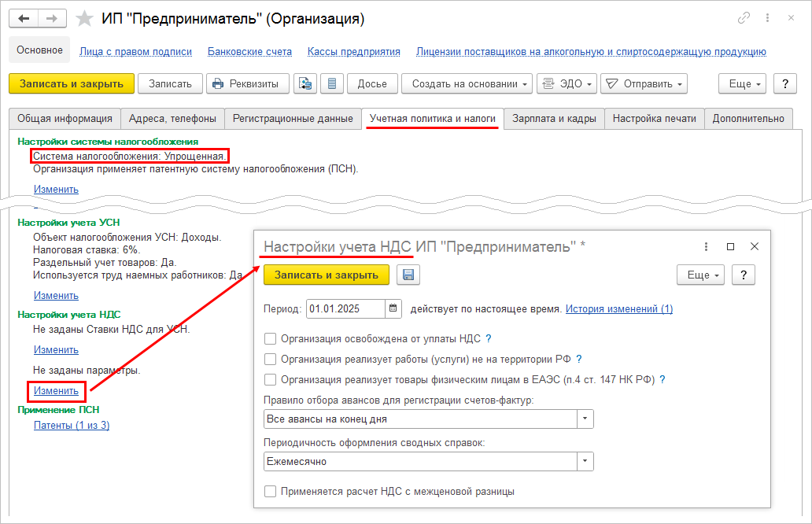Viewport: 812px width, 524px height.
Task: Select Учетная политика и налоги tab
Action: 433,119
